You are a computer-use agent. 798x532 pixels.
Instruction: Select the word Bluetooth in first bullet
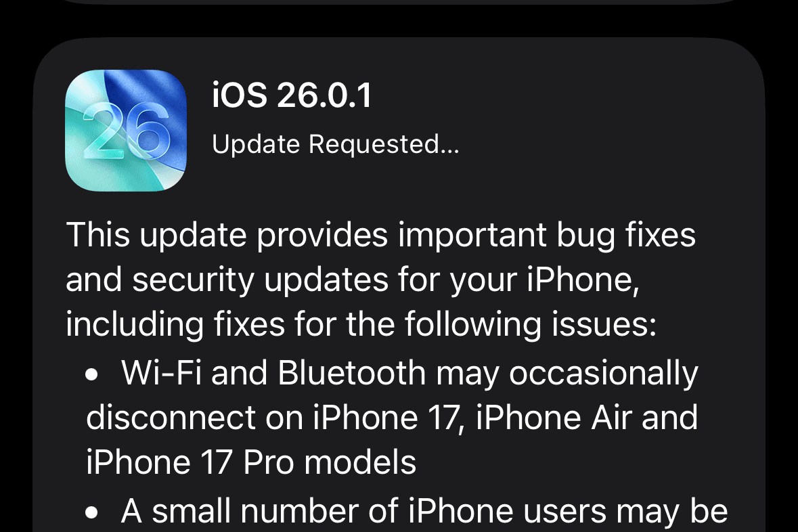[352, 373]
